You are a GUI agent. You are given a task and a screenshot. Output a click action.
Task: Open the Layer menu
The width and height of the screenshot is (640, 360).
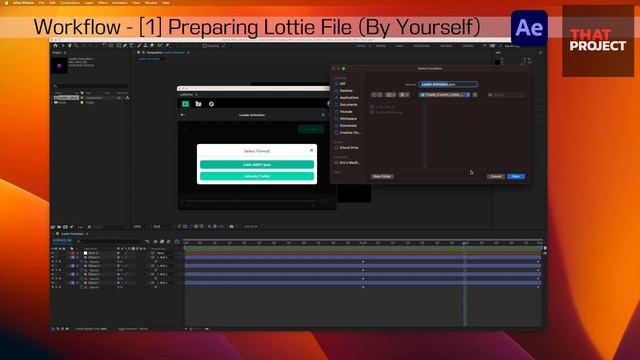[89, 2]
